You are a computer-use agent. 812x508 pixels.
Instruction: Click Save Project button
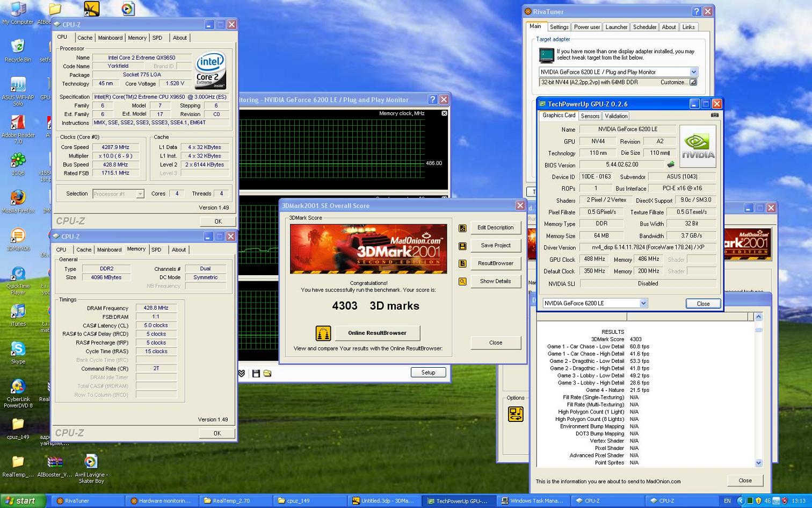tap(496, 246)
